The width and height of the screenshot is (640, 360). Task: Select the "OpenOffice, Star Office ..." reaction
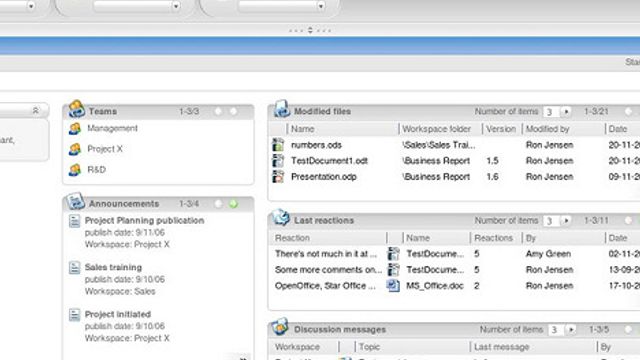[x=325, y=286]
